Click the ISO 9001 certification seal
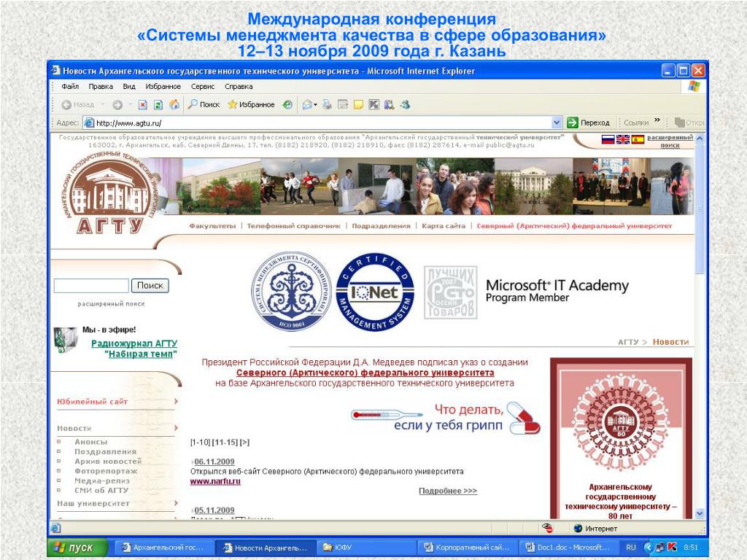The width and height of the screenshot is (747, 560). 291,291
